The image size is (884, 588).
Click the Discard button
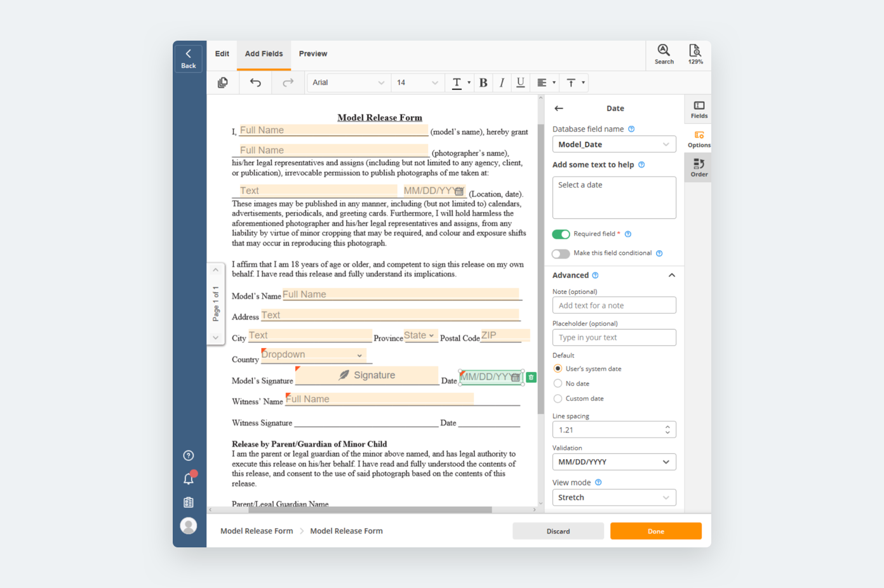coord(558,531)
